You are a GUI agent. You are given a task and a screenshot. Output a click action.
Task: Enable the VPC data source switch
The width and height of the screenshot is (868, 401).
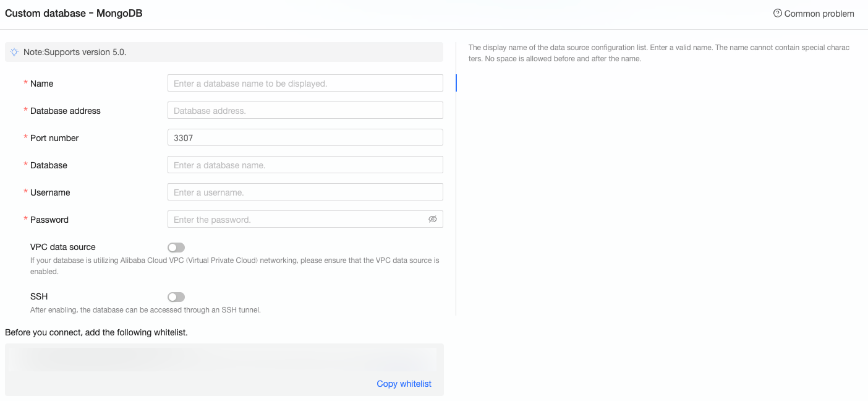tap(176, 248)
